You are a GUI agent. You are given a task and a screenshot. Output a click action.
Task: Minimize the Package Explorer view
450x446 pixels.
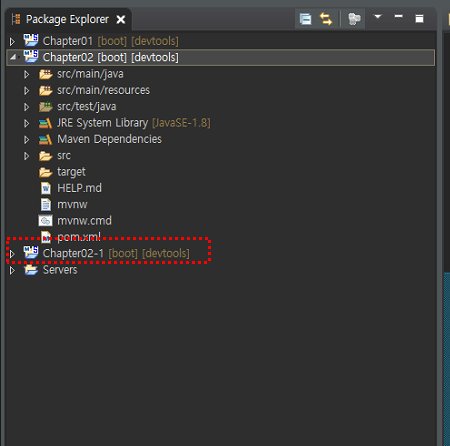pos(398,16)
